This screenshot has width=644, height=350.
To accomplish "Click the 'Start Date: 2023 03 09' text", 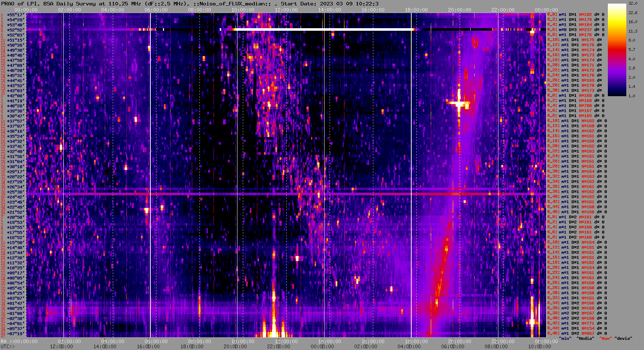I will [316, 4].
